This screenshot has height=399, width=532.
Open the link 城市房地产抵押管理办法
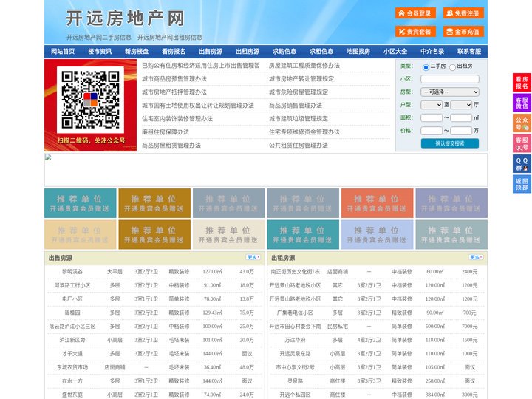coord(174,92)
